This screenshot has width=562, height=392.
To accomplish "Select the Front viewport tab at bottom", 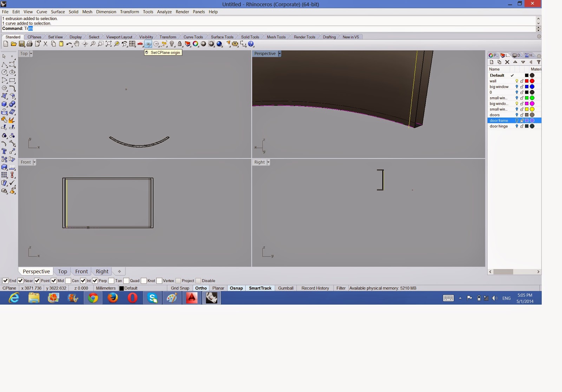I will (81, 272).
